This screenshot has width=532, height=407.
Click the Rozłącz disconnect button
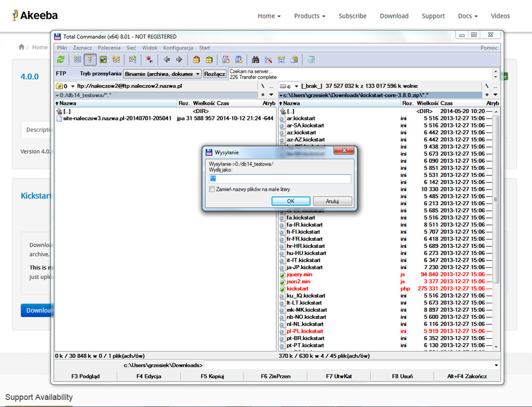tap(214, 74)
